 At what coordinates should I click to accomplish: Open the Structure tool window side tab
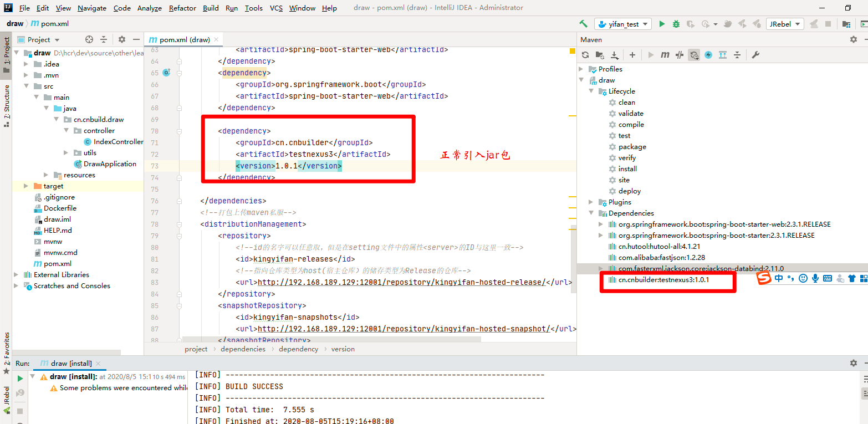coord(7,106)
